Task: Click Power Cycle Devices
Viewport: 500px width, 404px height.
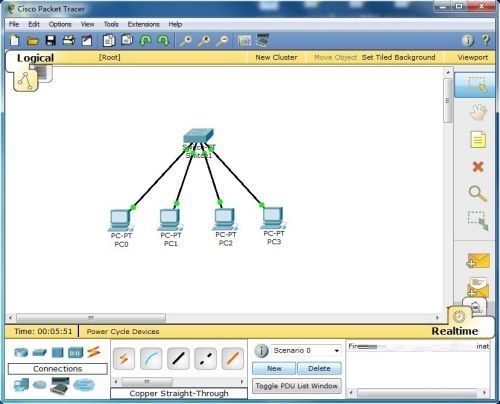Action: click(123, 332)
